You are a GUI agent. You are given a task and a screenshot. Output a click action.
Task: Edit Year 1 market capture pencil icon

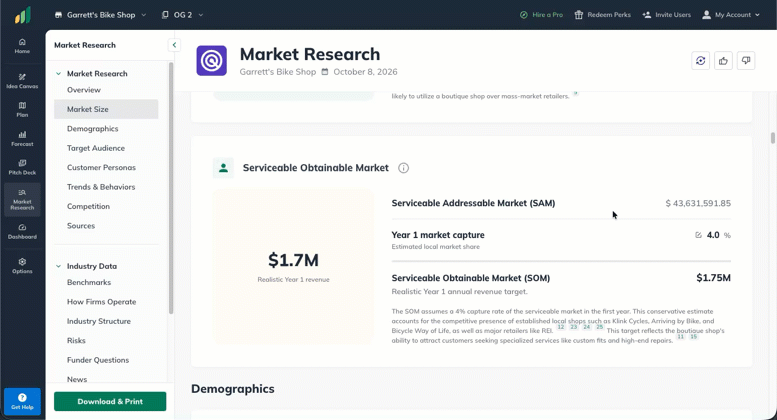698,235
